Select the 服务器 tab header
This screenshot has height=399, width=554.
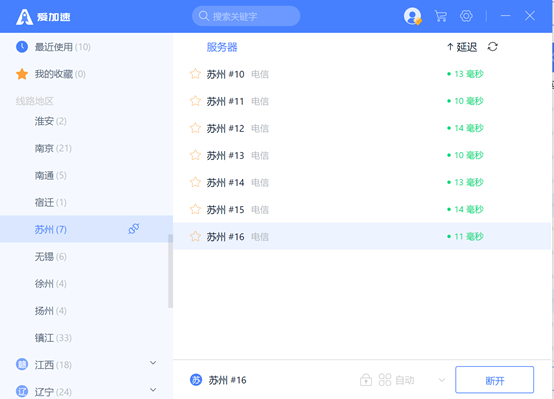click(x=222, y=47)
